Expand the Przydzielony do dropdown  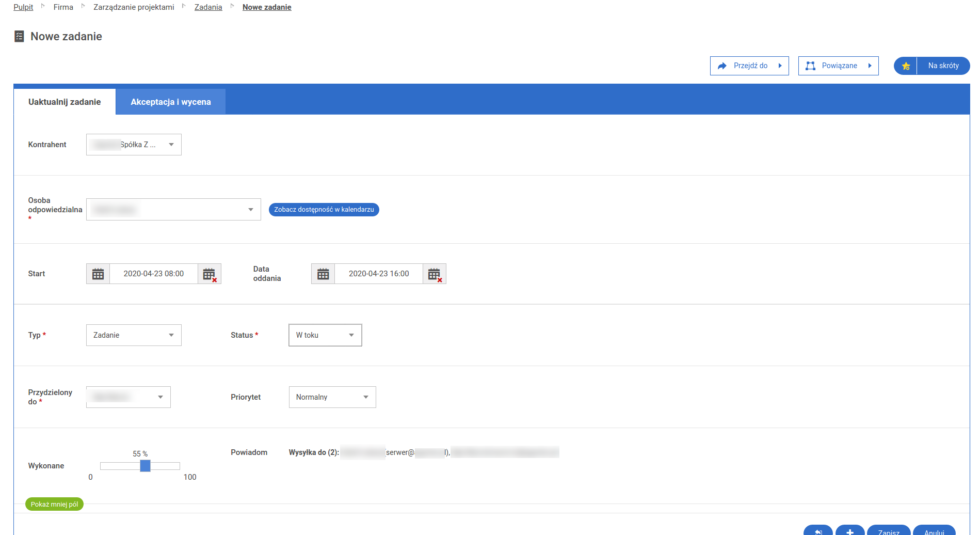pos(160,397)
